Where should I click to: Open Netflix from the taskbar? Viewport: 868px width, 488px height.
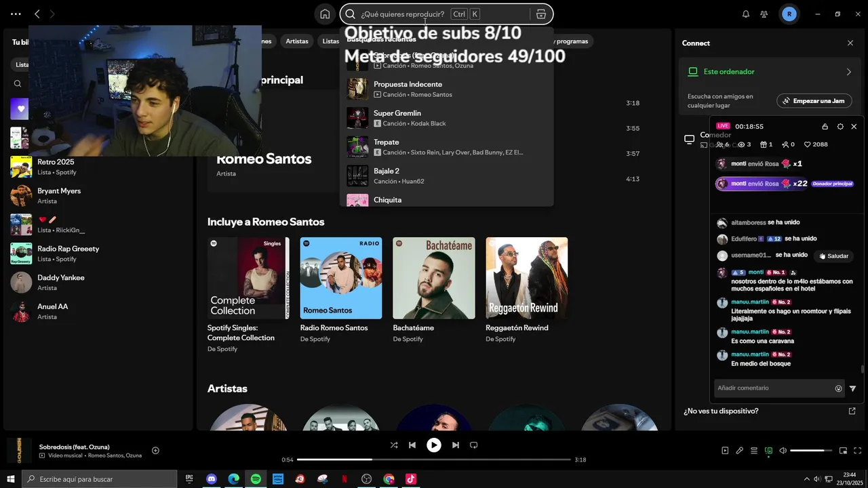(x=344, y=479)
